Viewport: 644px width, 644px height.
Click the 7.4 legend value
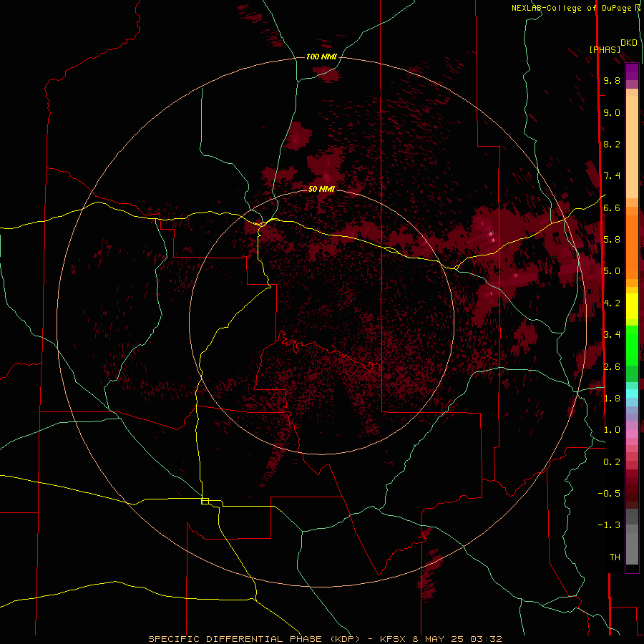[612, 176]
